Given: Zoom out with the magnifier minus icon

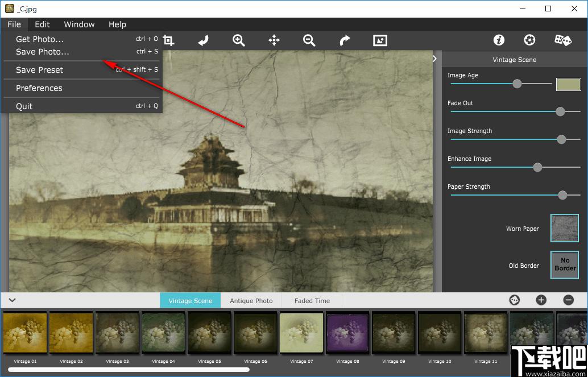Looking at the screenshot, I should pyautogui.click(x=309, y=40).
